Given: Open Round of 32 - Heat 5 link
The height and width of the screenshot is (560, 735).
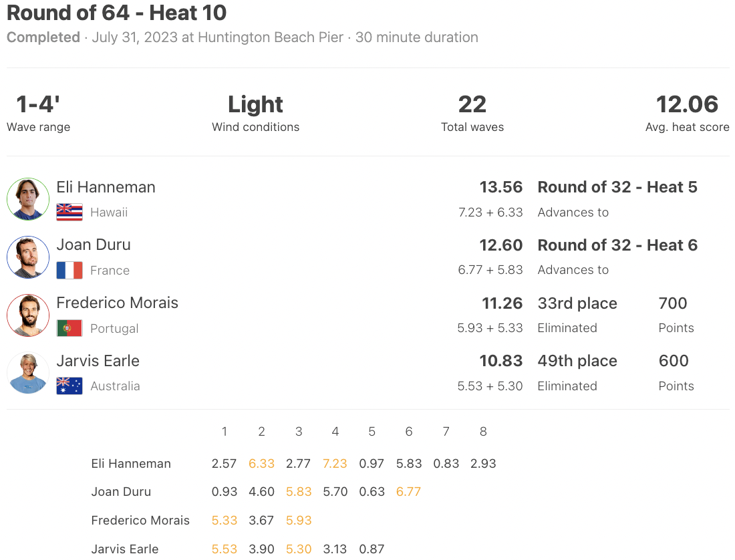Looking at the screenshot, I should click(617, 187).
